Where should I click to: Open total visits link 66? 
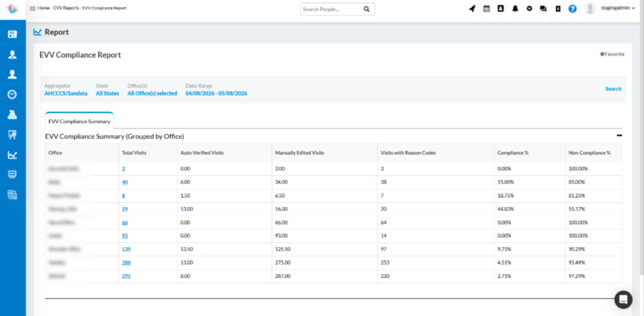pyautogui.click(x=125, y=223)
